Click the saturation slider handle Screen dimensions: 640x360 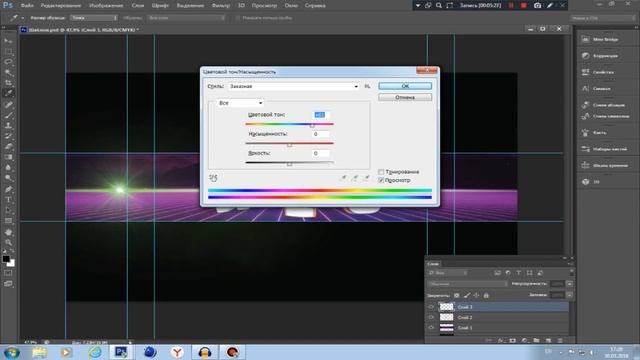click(x=289, y=145)
